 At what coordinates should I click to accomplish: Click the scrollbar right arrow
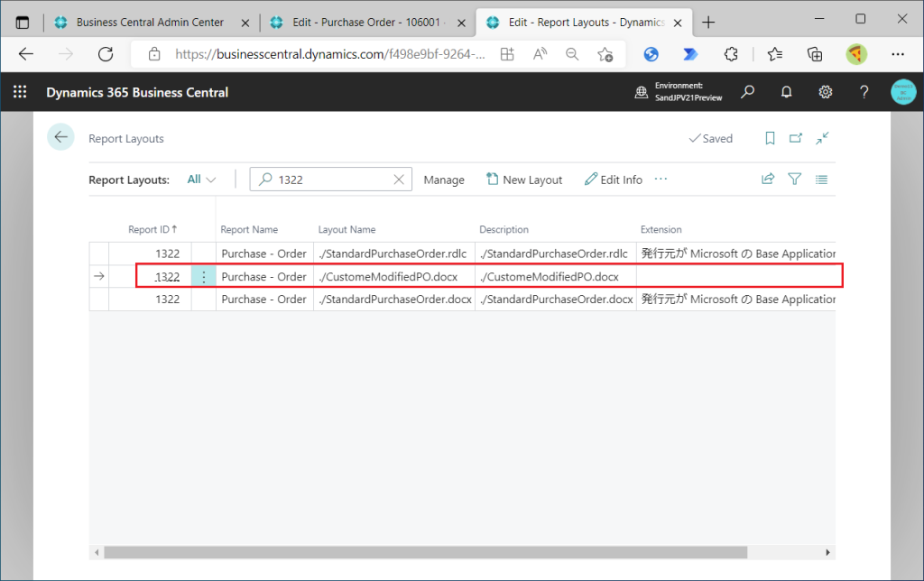pos(828,552)
